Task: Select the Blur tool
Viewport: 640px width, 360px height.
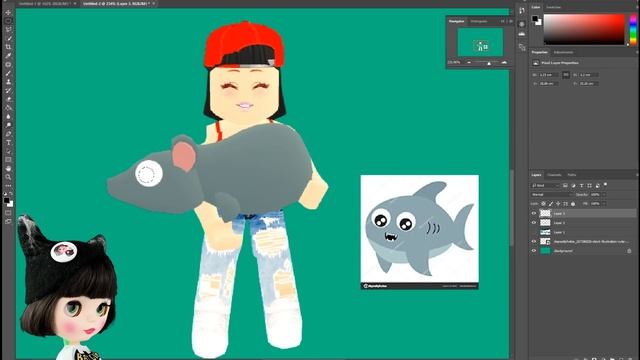Action: pyautogui.click(x=8, y=116)
